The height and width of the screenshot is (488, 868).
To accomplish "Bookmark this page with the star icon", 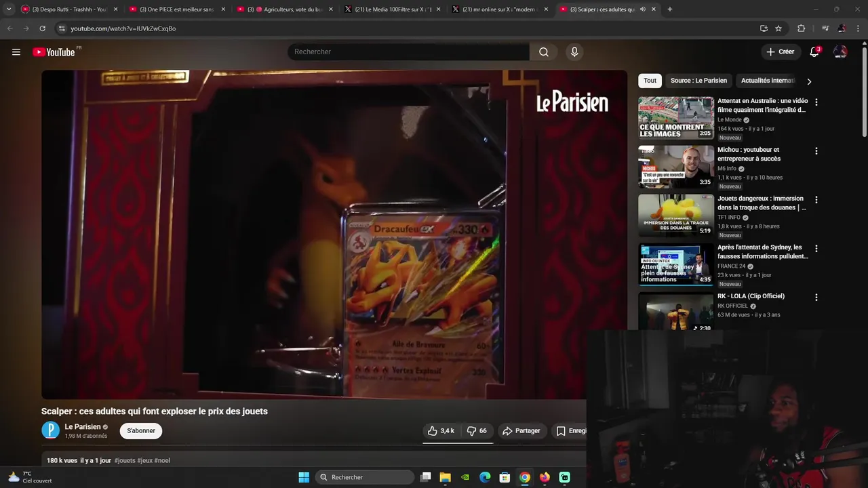I will coord(778,28).
